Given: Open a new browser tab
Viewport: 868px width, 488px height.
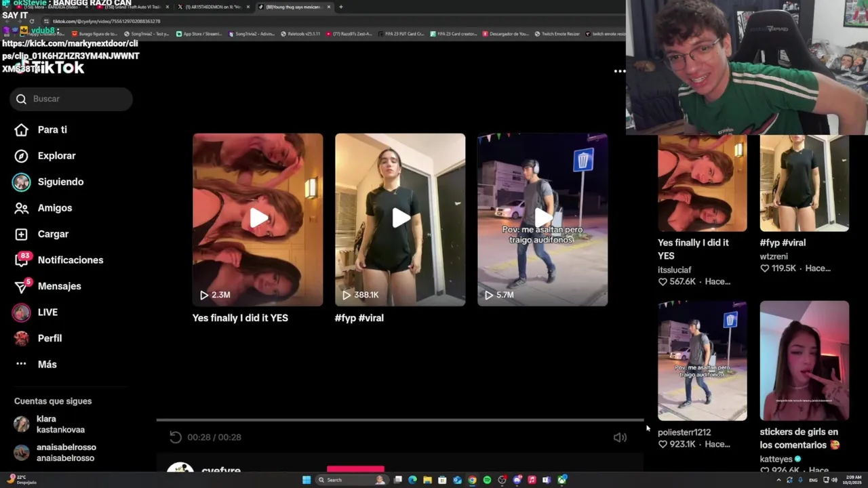Looking at the screenshot, I should (340, 7).
